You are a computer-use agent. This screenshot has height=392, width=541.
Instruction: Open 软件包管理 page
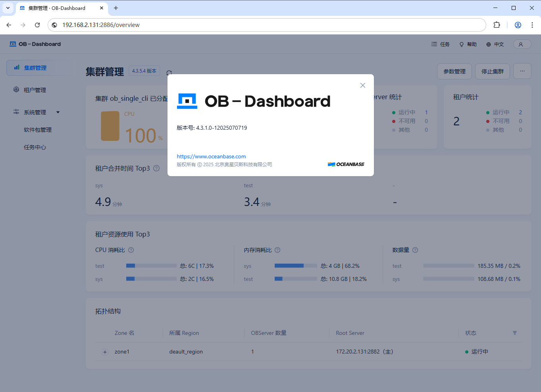pos(38,130)
